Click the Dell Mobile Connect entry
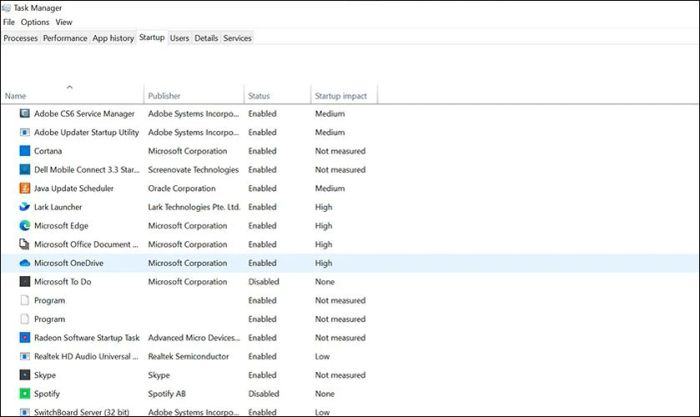Screen dimensions: 700x417 pyautogui.click(x=85, y=170)
